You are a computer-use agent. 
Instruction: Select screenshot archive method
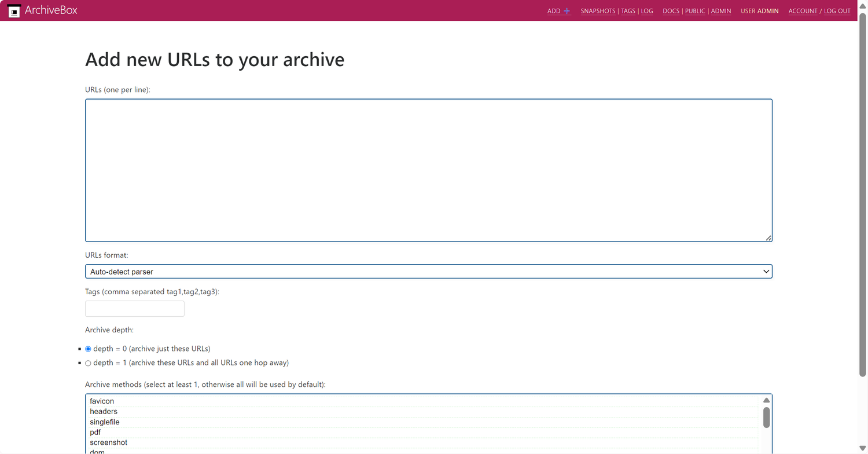[x=424, y=443]
